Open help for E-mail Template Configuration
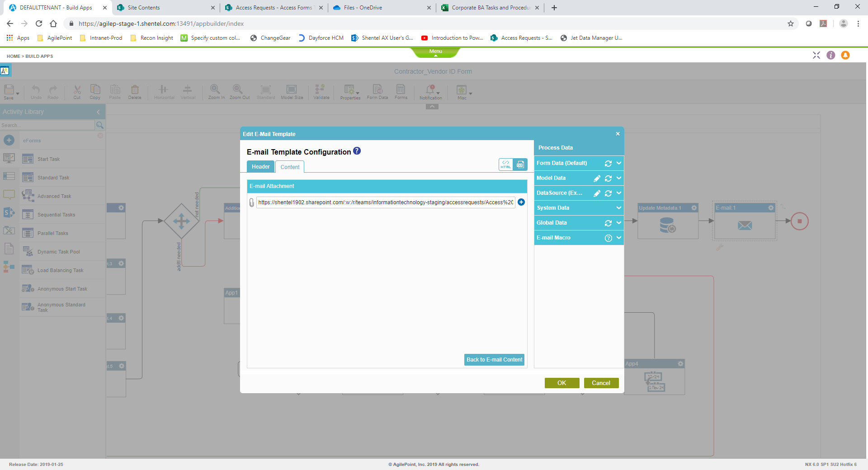Screen dimensions: 868x470 357,151
